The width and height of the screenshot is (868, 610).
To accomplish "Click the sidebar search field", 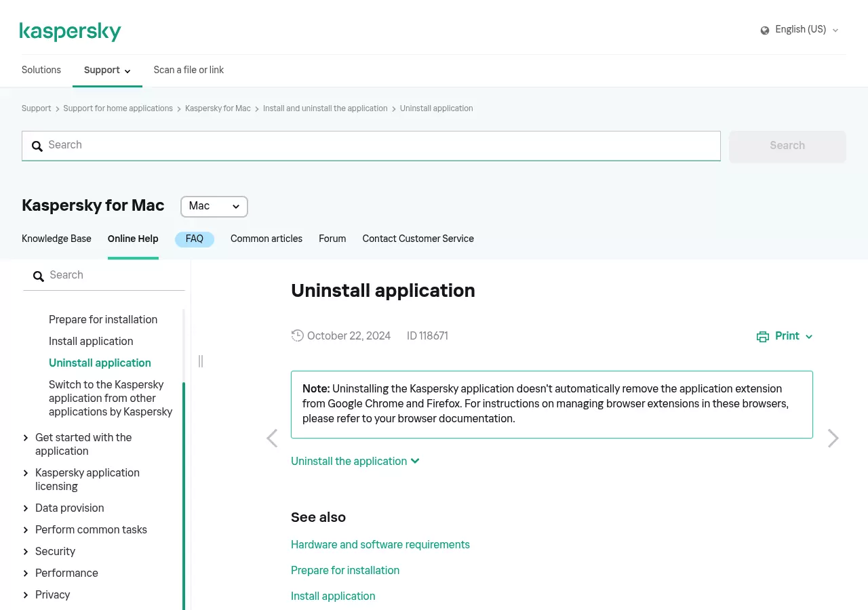I will pos(104,275).
